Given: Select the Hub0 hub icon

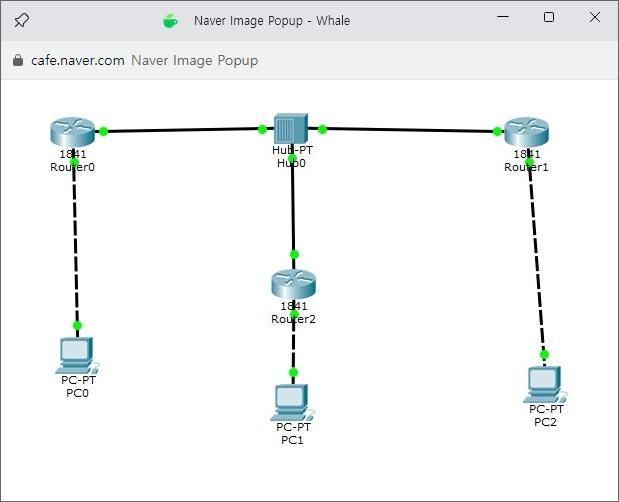Looking at the screenshot, I should click(x=292, y=128).
